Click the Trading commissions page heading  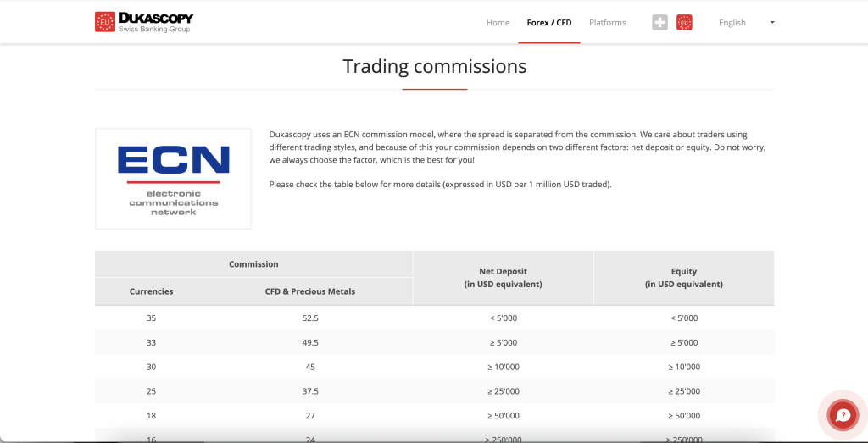(434, 66)
